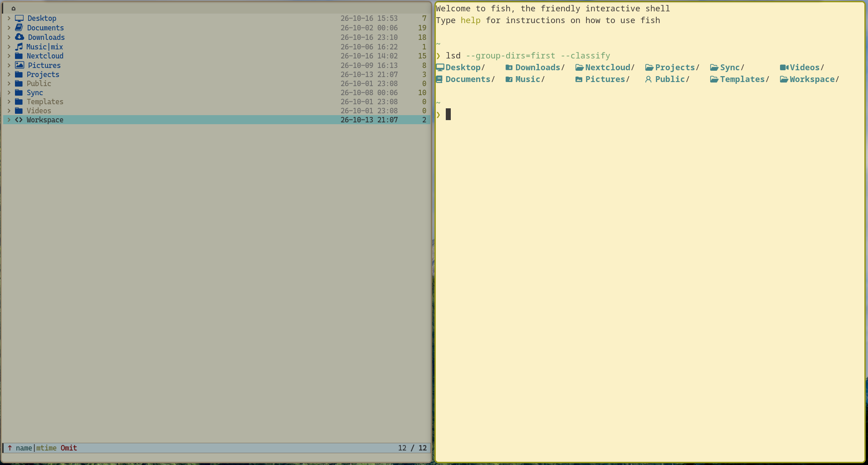Screen dimensions: 868x465
Task: Click the home icon in the file manager header
Action: pyautogui.click(x=14, y=8)
